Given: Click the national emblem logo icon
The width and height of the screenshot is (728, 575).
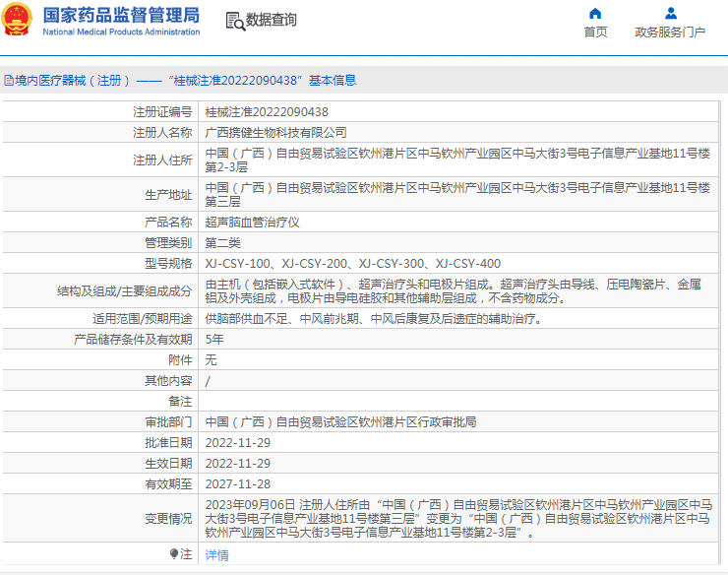Looking at the screenshot, I should (x=17, y=19).
